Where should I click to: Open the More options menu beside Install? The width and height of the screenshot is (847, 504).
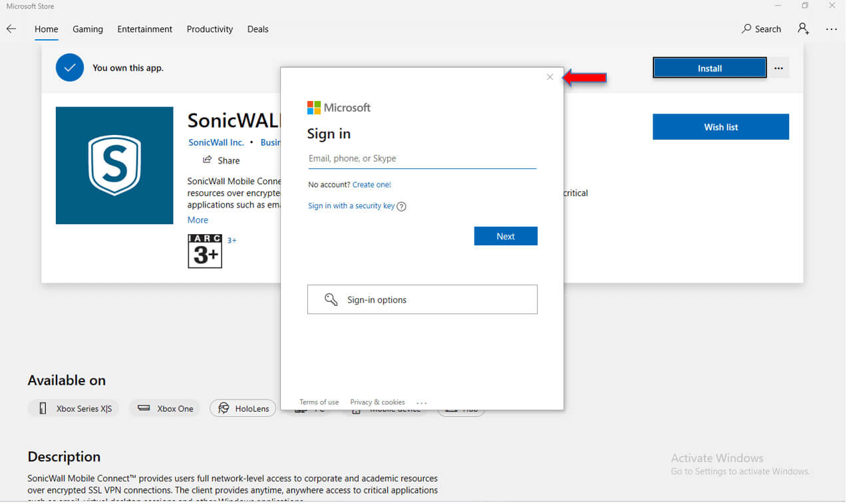778,68
